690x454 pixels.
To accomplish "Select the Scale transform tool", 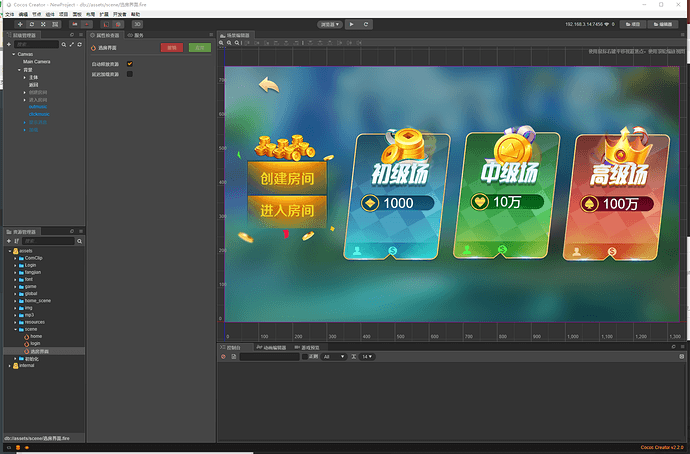I will tap(43, 24).
